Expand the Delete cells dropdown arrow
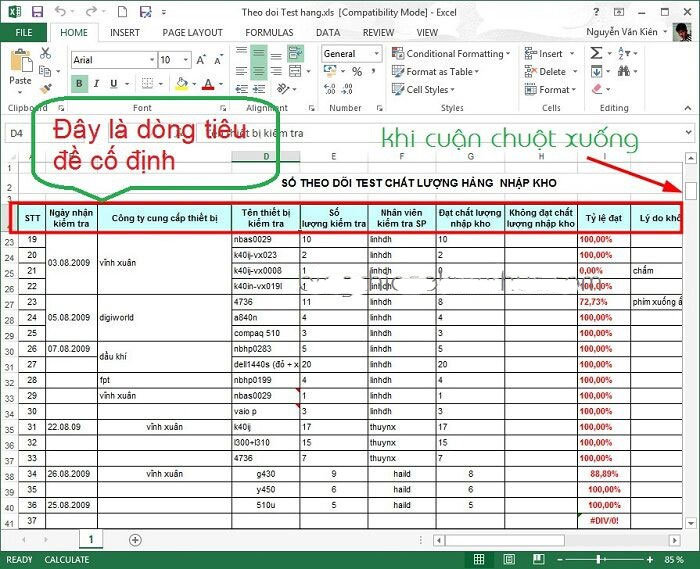The image size is (700, 569). tap(575, 71)
